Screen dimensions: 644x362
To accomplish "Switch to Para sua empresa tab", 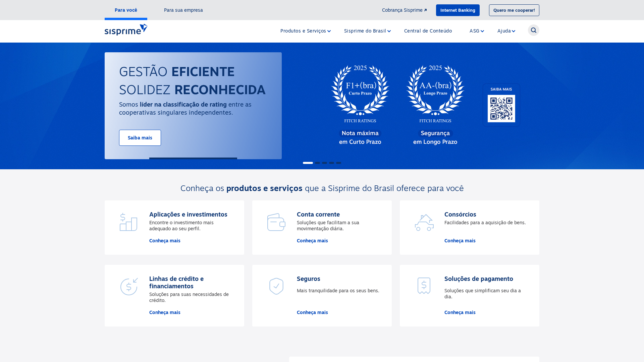I will click(x=183, y=10).
